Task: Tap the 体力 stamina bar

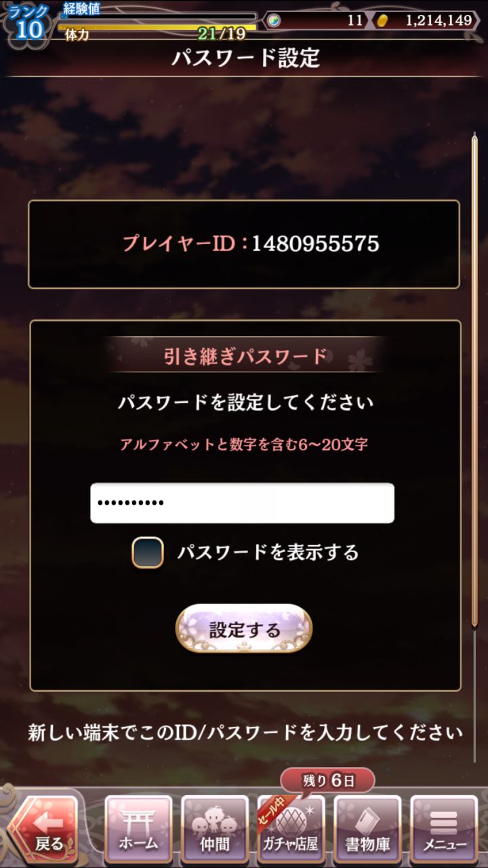Action: pos(157,30)
